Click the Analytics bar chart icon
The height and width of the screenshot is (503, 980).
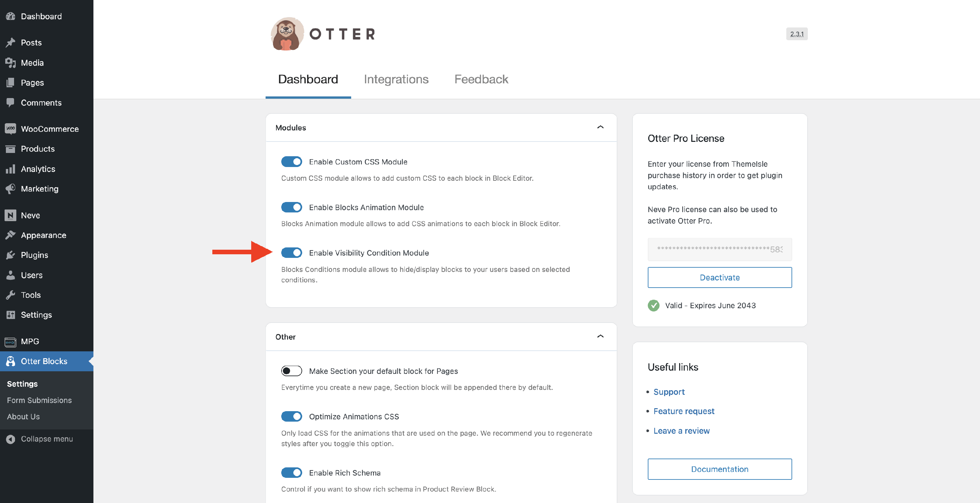point(10,169)
